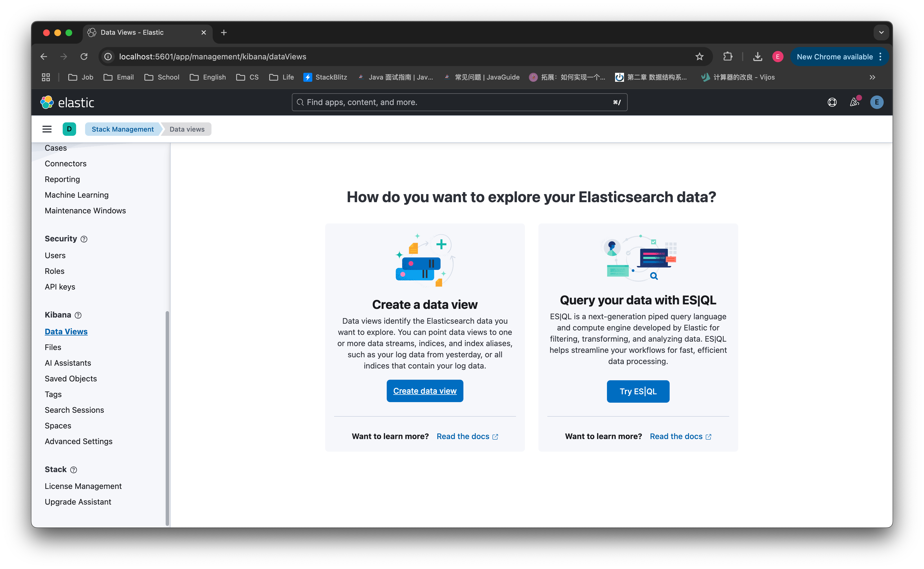Open the newsfeed party icon
The height and width of the screenshot is (569, 924).
[854, 102]
